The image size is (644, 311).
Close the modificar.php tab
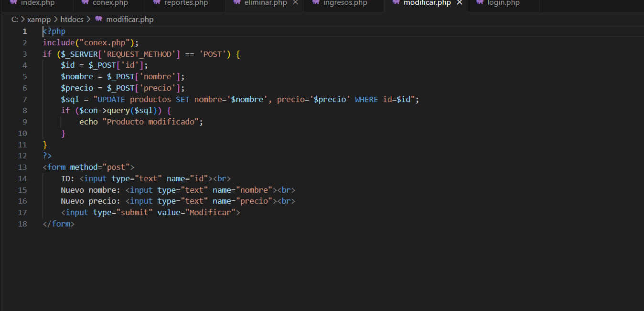coord(460,3)
